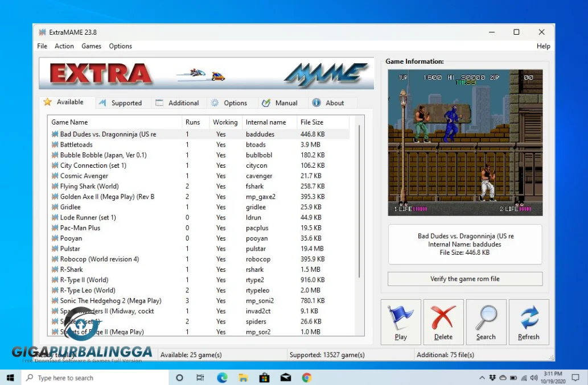Sort list by Runs column header

pos(195,122)
